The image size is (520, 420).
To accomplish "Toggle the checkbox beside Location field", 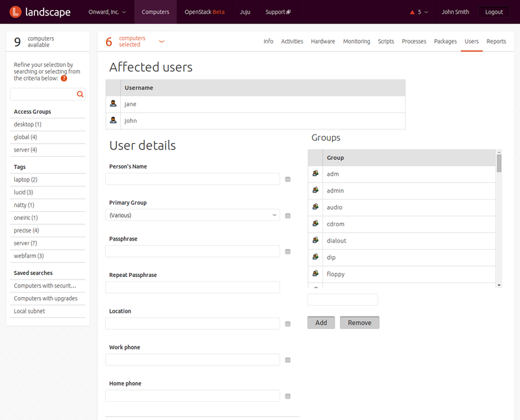I will [288, 324].
